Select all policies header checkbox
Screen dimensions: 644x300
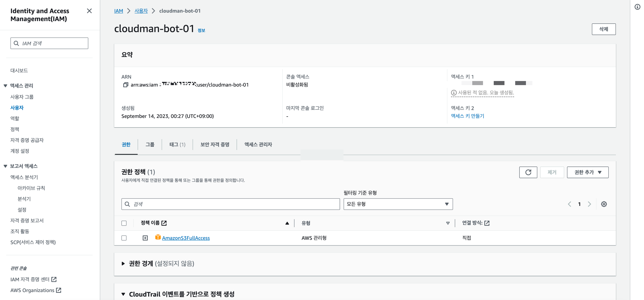click(124, 223)
